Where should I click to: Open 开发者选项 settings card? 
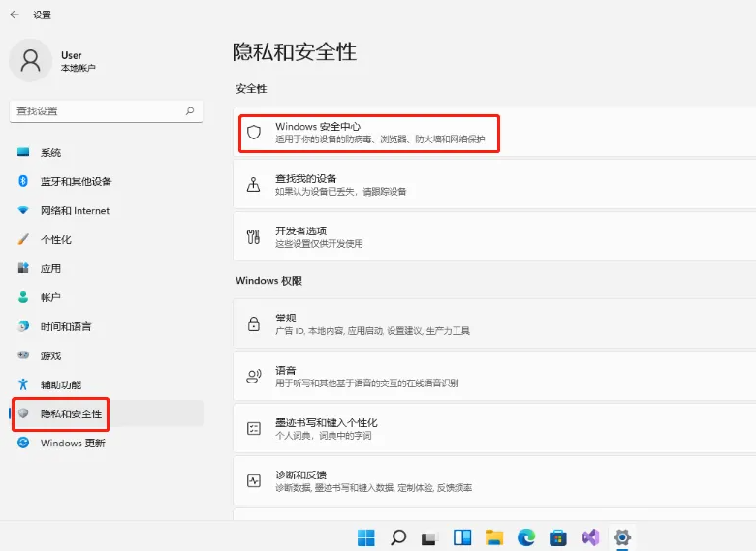pyautogui.click(x=494, y=236)
